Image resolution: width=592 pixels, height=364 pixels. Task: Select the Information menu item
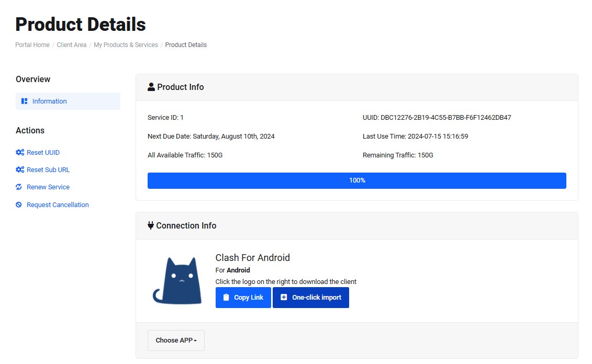point(50,101)
